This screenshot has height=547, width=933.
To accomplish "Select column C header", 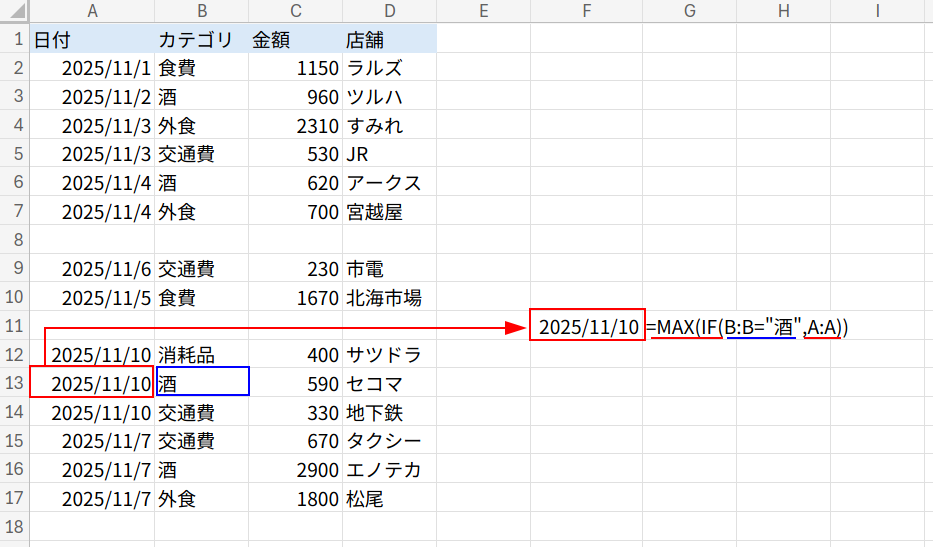I will pos(295,11).
